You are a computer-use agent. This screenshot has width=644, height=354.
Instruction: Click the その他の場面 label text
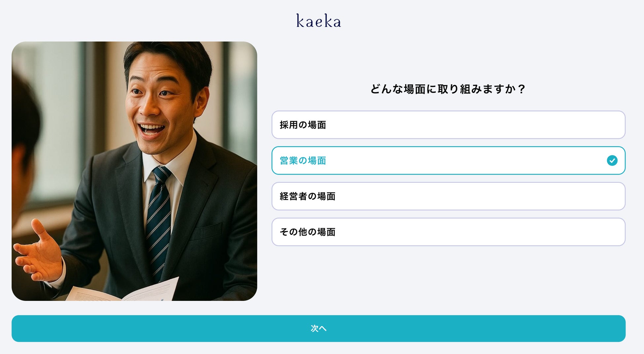(307, 232)
